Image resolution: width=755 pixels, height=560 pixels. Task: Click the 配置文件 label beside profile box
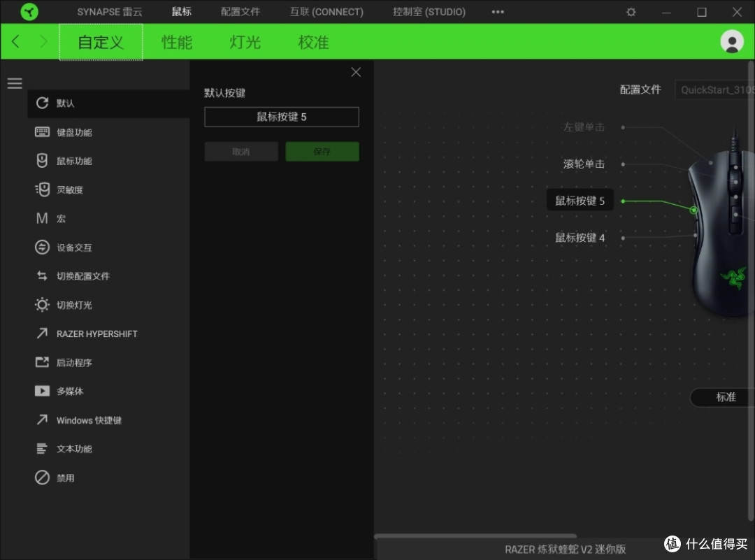click(x=640, y=89)
